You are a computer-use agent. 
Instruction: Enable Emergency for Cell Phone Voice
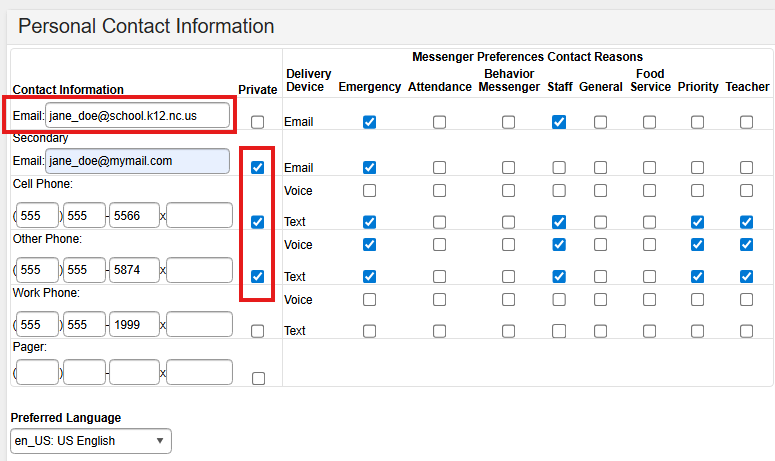370,190
